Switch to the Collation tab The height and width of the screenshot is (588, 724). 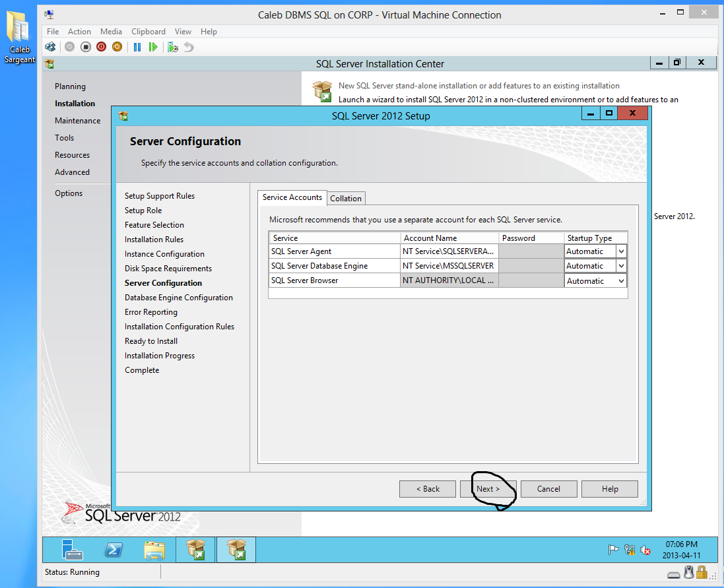(346, 199)
